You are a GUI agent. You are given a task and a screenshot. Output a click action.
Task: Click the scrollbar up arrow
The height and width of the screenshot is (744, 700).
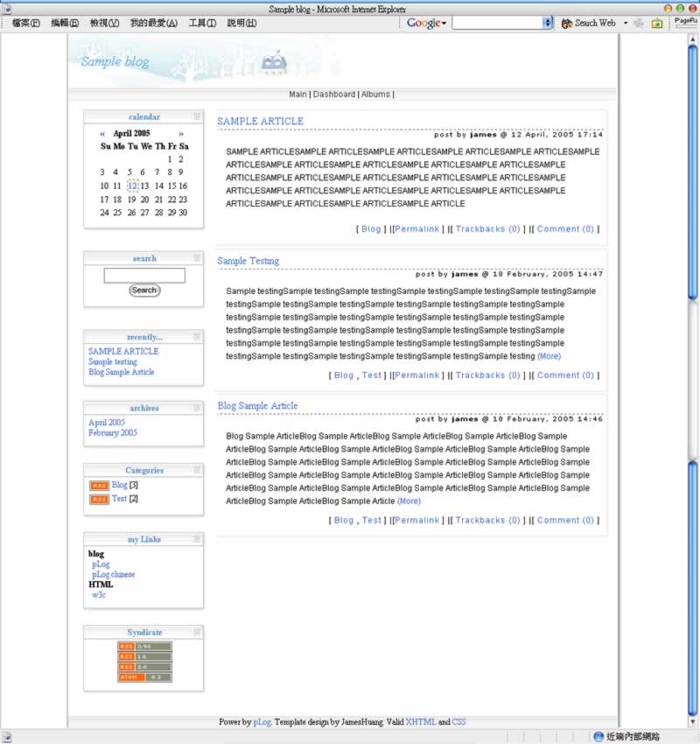point(692,40)
